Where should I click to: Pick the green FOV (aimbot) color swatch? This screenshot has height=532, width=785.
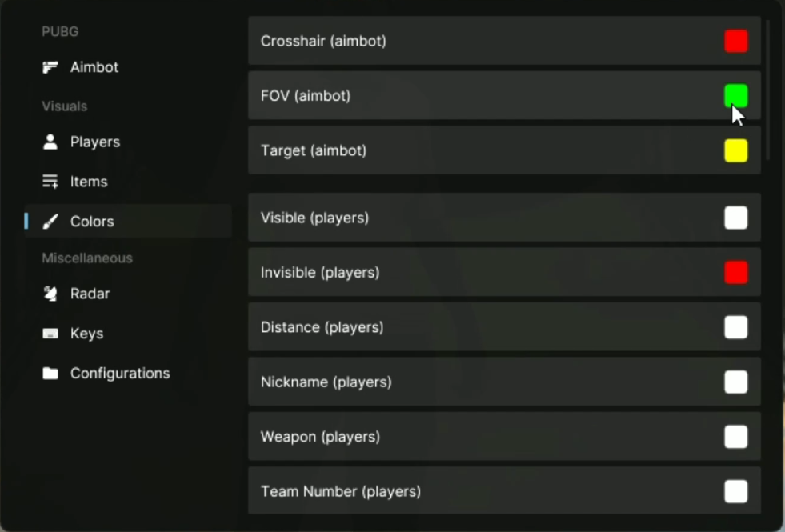click(x=736, y=96)
